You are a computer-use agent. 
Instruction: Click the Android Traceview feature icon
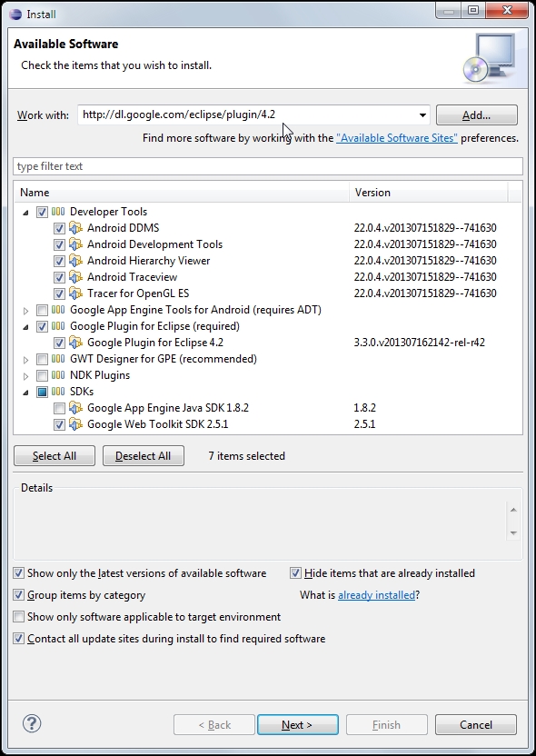(75, 277)
